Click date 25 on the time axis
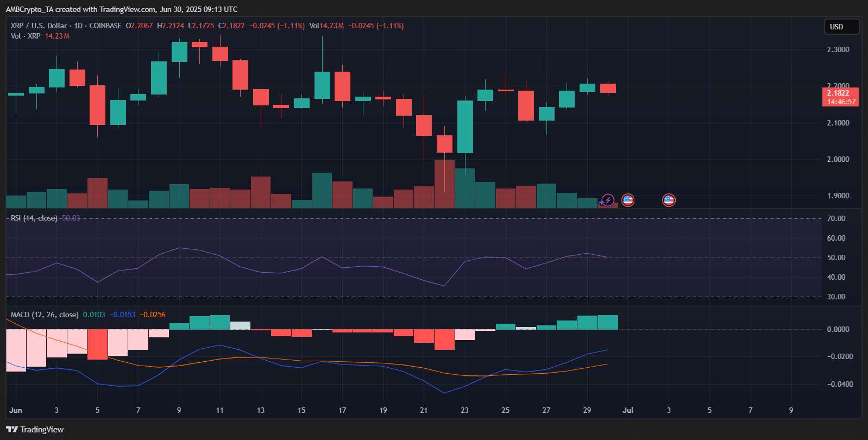Viewport: 868px width, 440px height. click(506, 410)
